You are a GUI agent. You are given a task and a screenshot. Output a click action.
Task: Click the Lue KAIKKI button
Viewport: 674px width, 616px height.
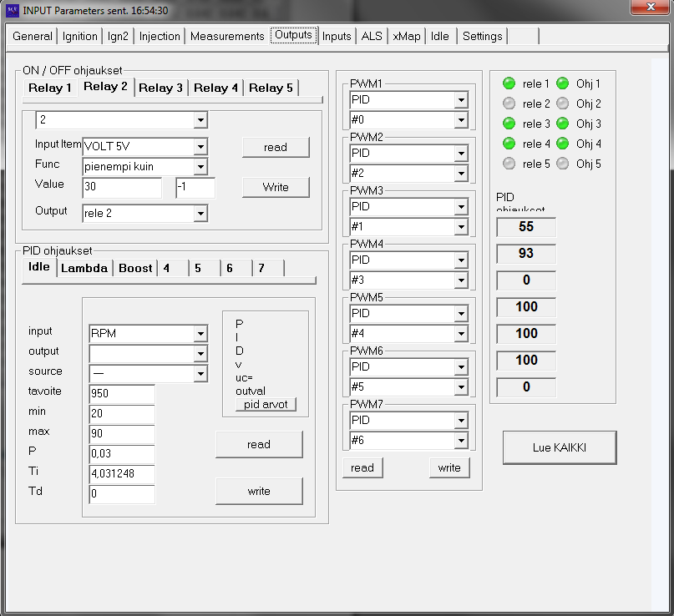tap(560, 447)
